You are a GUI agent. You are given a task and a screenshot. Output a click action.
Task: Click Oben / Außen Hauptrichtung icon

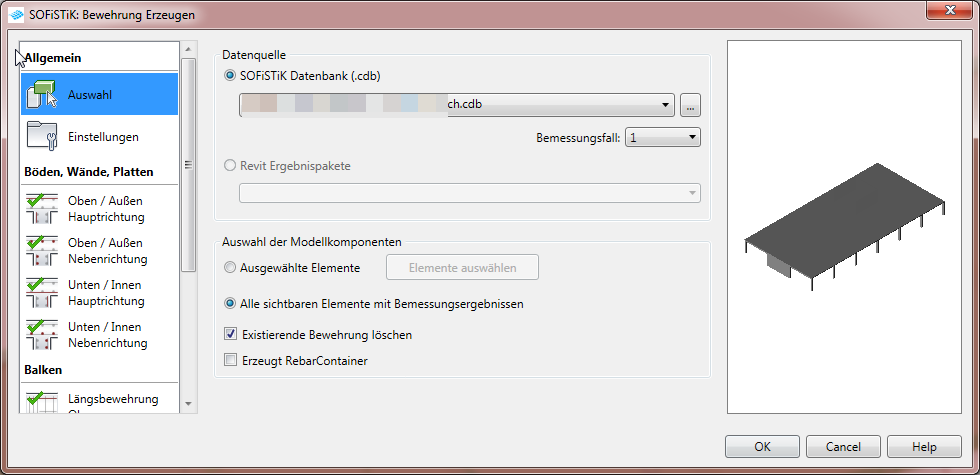point(40,209)
